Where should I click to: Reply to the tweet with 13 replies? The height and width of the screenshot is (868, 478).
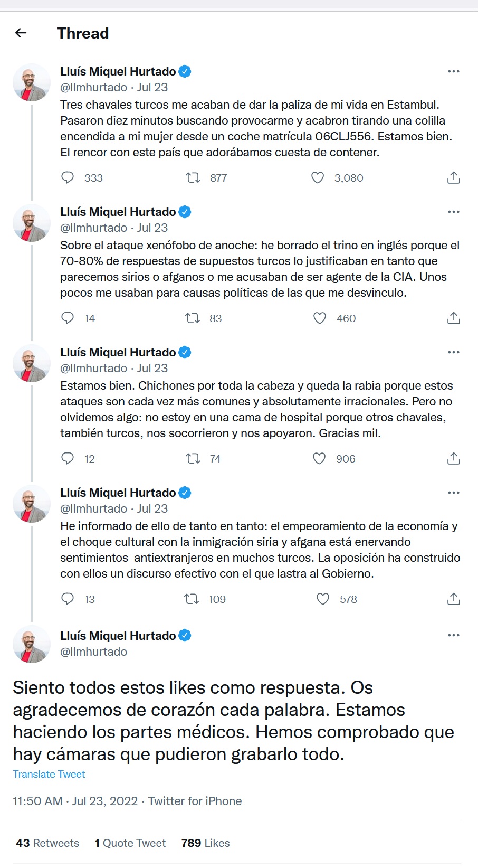[x=68, y=599]
